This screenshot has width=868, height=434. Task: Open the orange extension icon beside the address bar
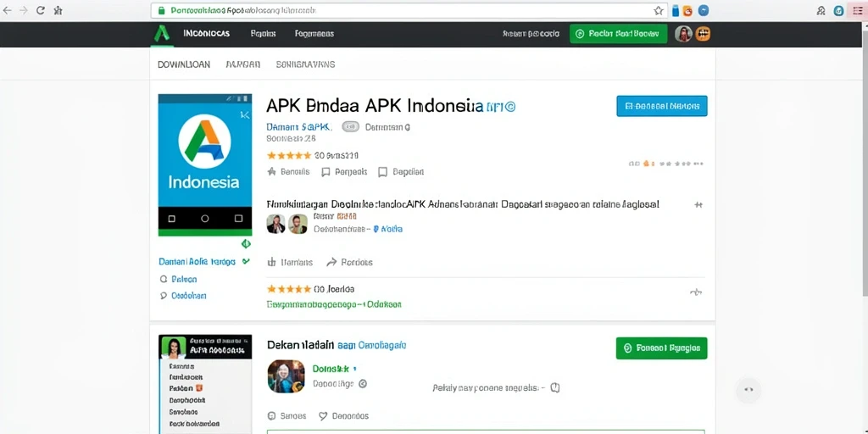(x=687, y=10)
